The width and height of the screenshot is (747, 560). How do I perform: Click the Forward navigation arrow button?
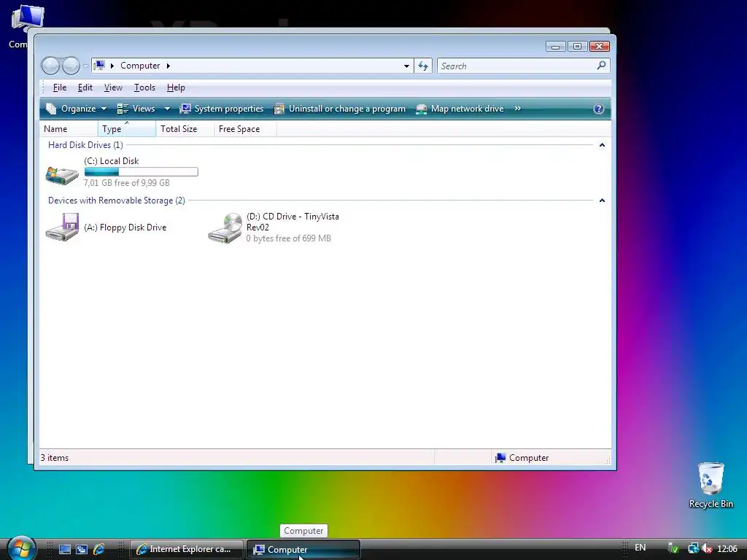[x=71, y=66]
